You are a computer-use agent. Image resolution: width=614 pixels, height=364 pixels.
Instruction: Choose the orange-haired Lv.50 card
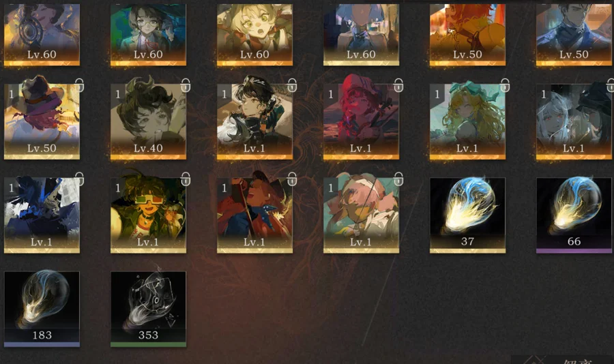pos(467,35)
